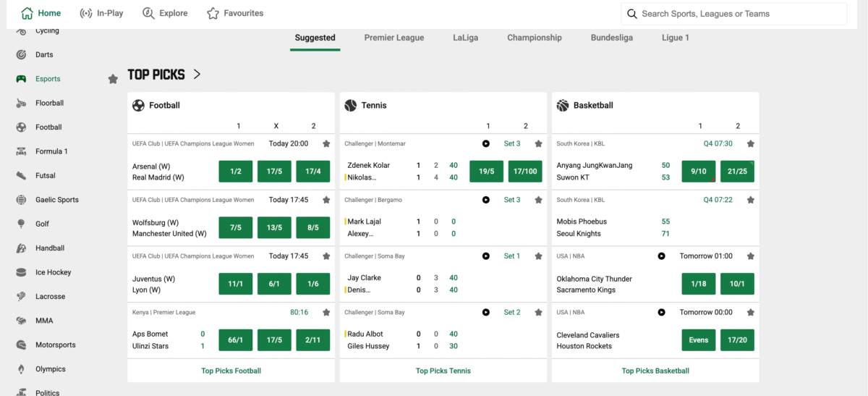The height and width of the screenshot is (396, 868).
Task: Bet on Arsenal (W) at 1/2 odds
Action: (x=235, y=172)
